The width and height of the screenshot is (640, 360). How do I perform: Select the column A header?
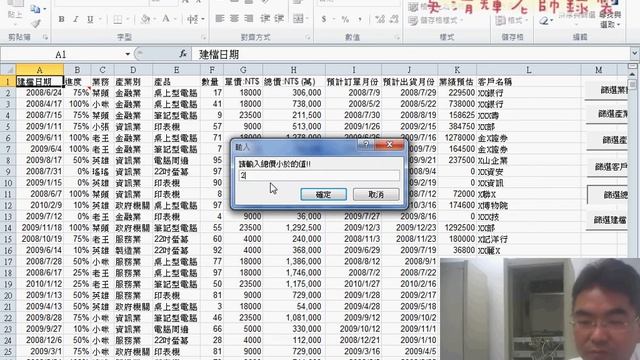pos(39,70)
